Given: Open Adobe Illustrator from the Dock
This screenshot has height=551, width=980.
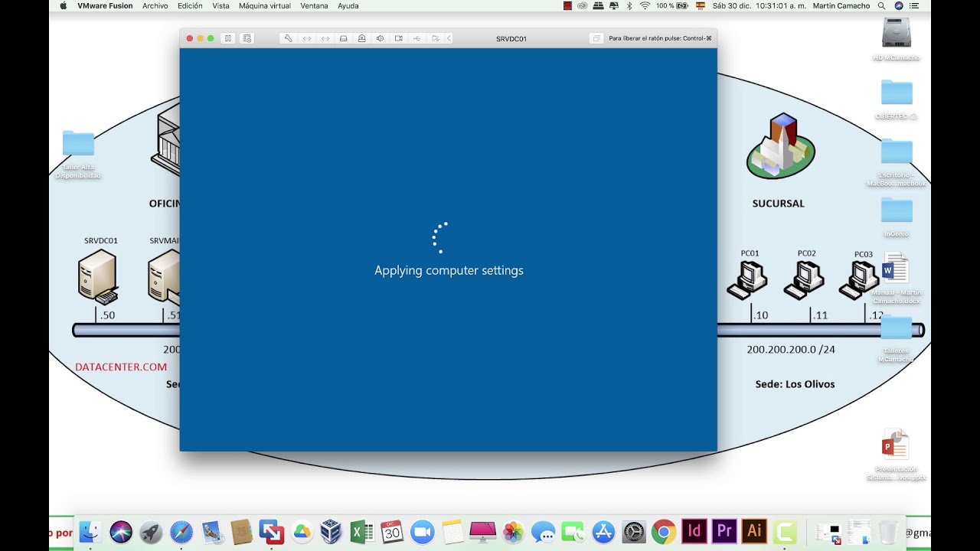Looking at the screenshot, I should (x=754, y=531).
